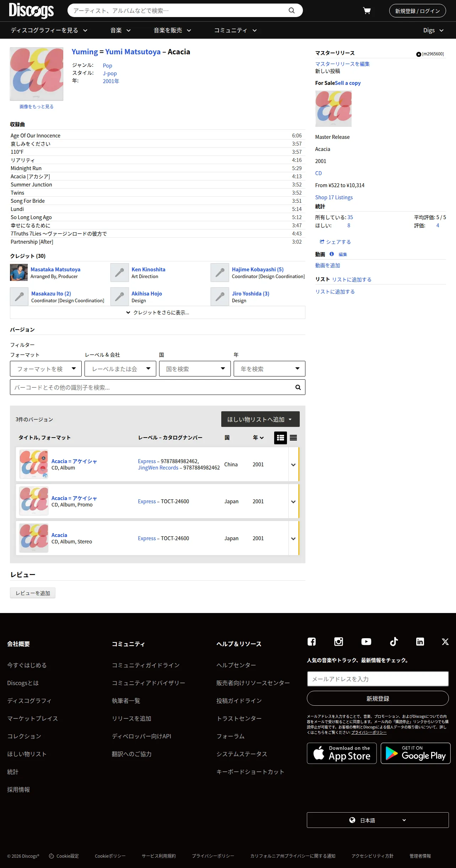Open the レーベルまたは会社 filter dropdown
The image size is (456, 868).
point(120,369)
